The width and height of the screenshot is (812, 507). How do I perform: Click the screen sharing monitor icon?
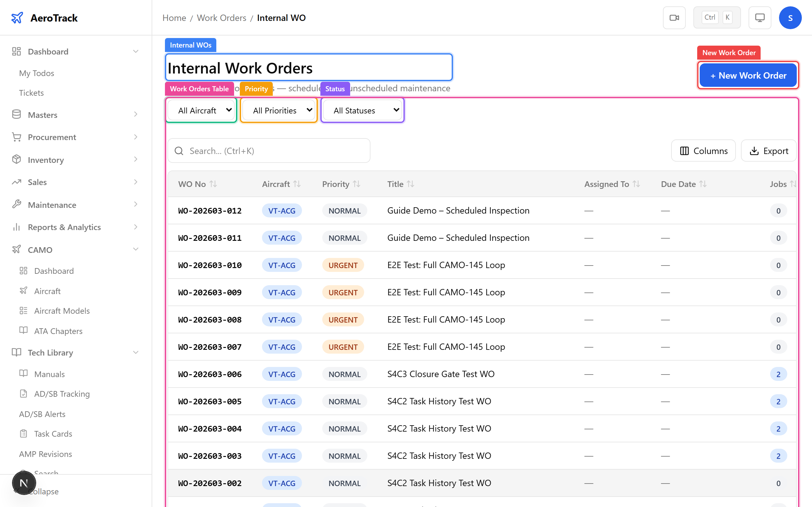[760, 17]
